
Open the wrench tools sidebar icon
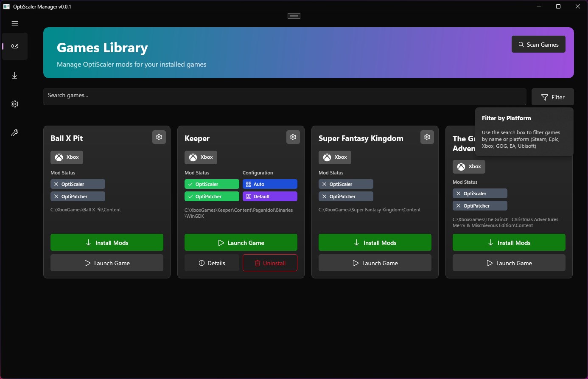[15, 133]
